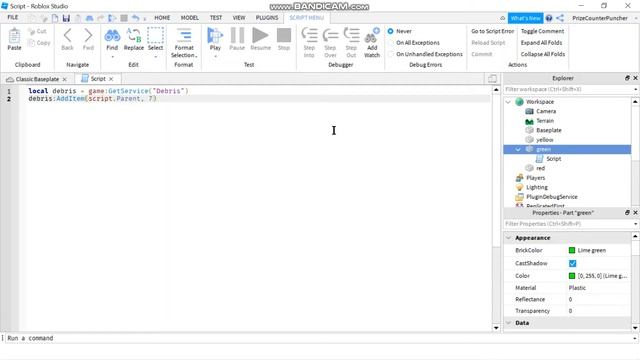Start the Play test icon
Viewport: 640px width, 360px height.
pyautogui.click(x=215, y=36)
